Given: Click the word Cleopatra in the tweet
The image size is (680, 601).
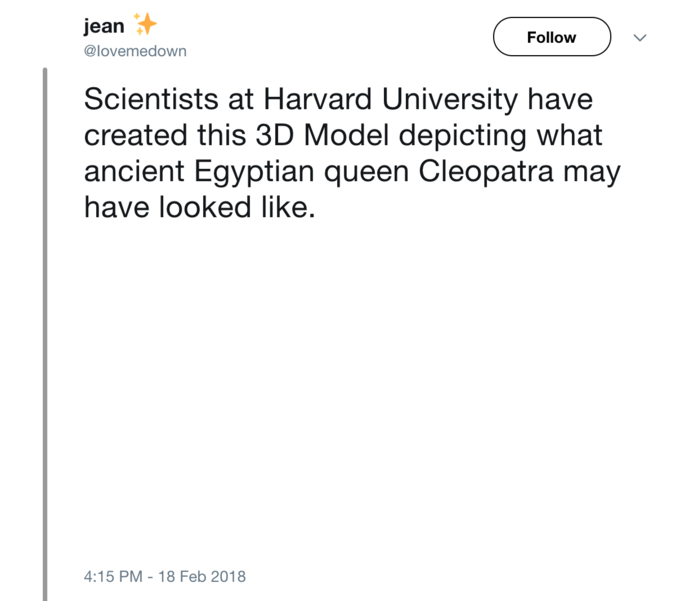Looking at the screenshot, I should (x=486, y=171).
